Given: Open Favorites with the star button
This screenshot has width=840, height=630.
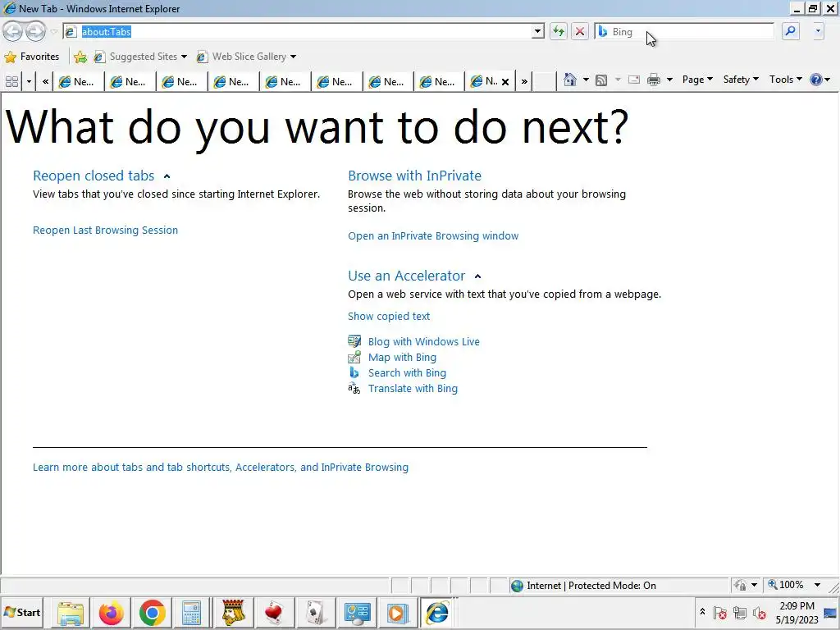Looking at the screenshot, I should point(32,57).
